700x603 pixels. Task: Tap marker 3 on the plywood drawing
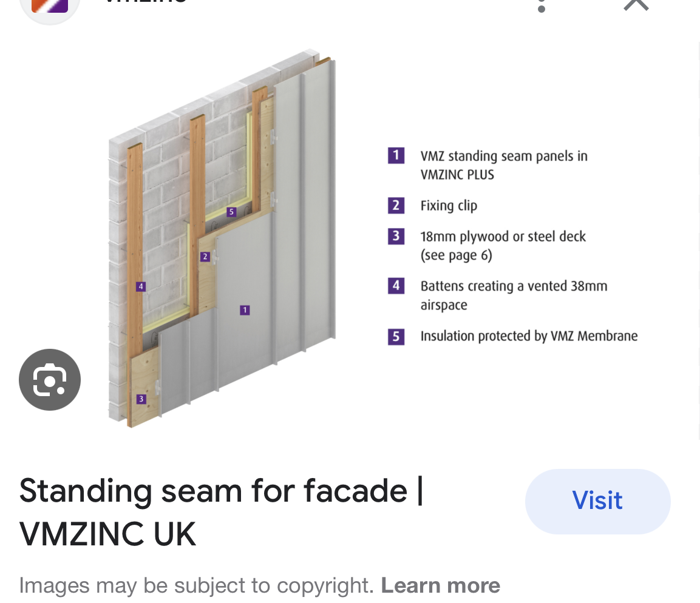141,399
